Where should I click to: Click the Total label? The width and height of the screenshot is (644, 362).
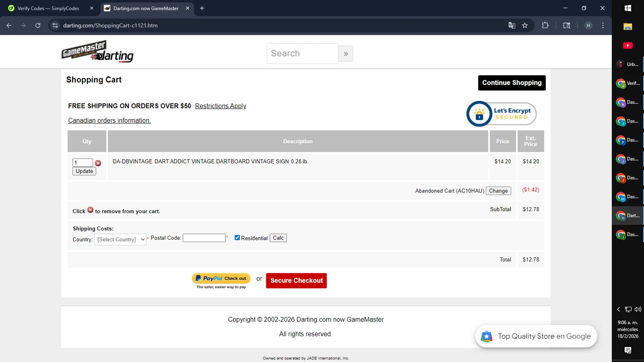tap(505, 259)
